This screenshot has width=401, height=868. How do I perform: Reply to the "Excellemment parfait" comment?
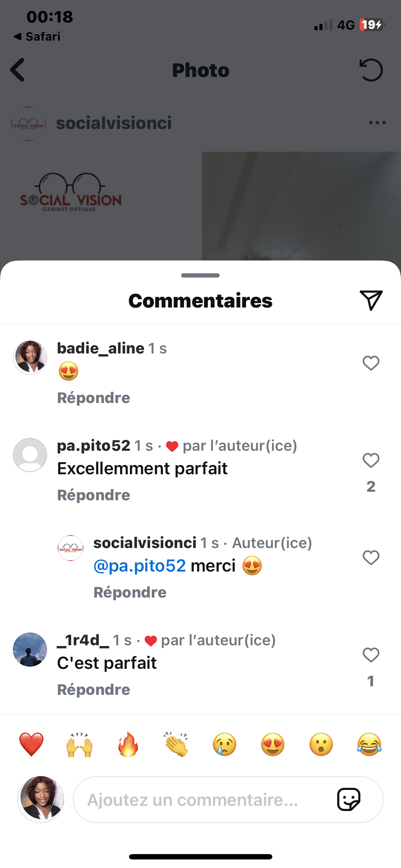tap(94, 495)
